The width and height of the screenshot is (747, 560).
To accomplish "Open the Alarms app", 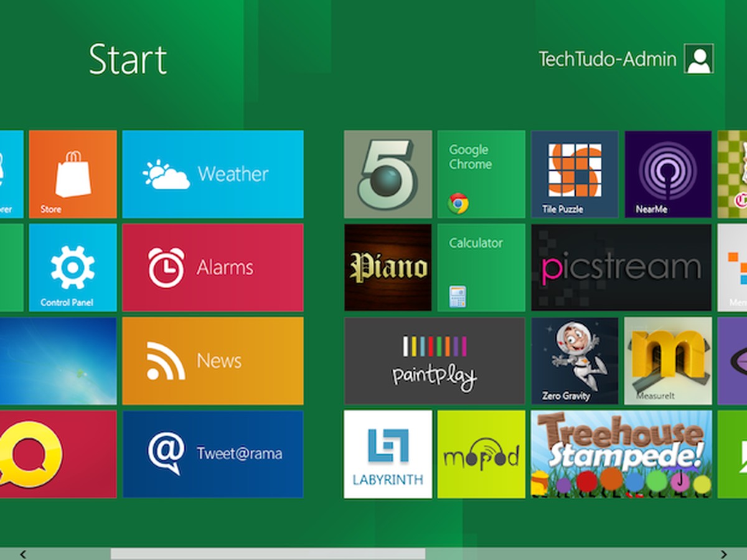I will (213, 268).
